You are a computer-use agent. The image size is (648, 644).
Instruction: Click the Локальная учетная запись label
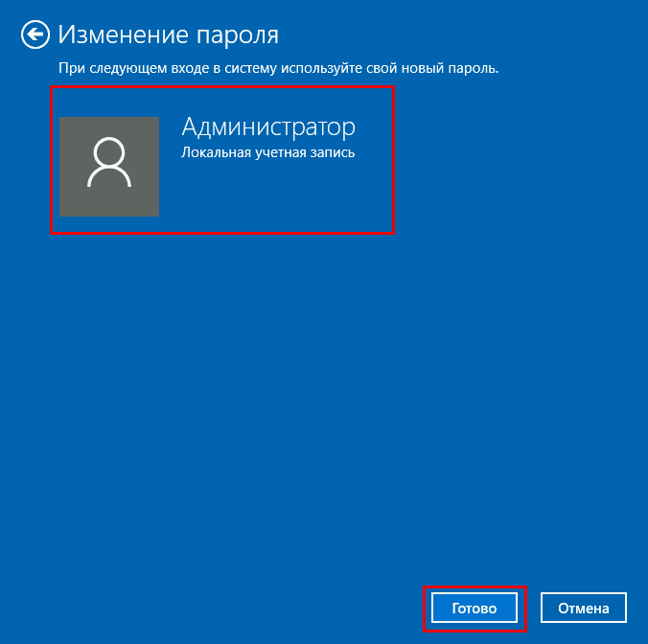coord(267,152)
